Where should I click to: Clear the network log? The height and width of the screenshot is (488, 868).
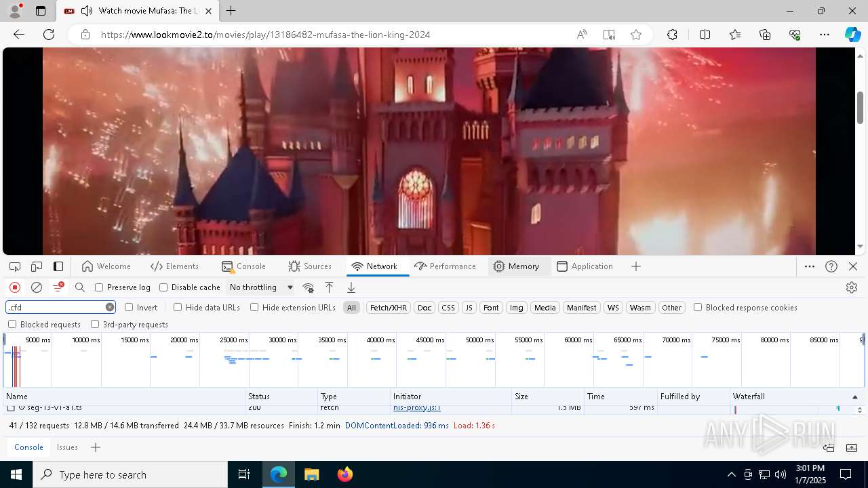tap(37, 287)
